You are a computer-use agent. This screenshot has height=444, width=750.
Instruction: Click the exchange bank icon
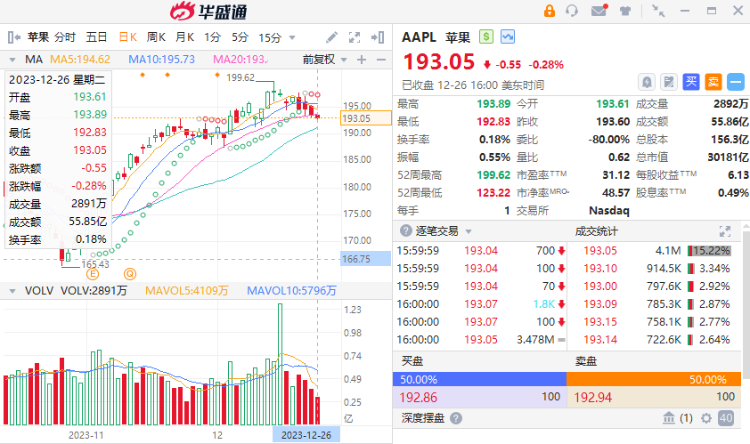tap(669, 418)
